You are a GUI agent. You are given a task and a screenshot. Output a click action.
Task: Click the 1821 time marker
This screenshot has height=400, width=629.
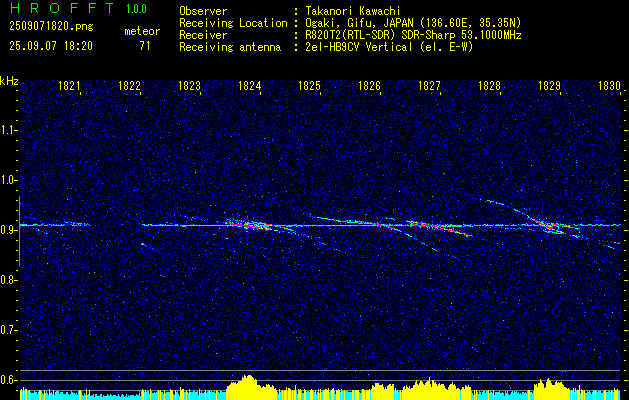coord(69,85)
